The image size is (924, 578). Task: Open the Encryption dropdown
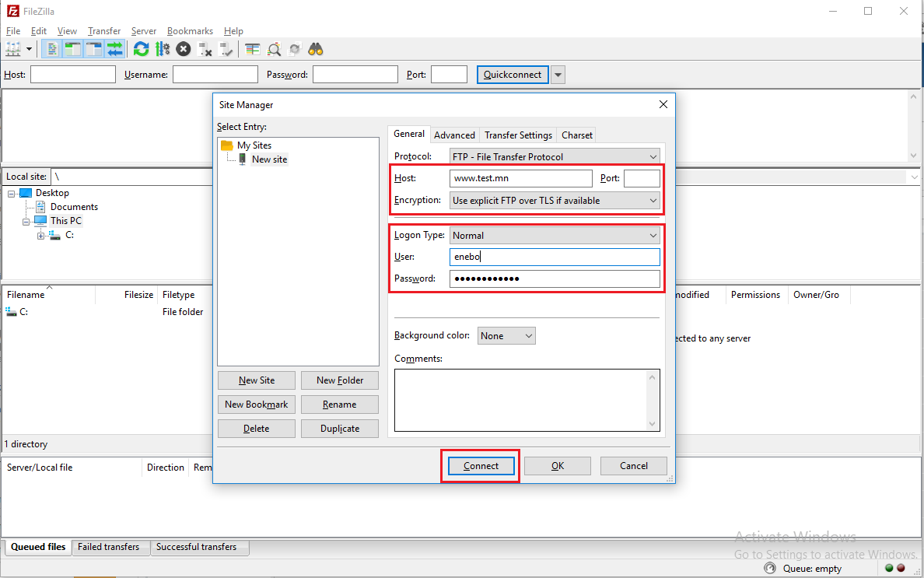coord(555,201)
